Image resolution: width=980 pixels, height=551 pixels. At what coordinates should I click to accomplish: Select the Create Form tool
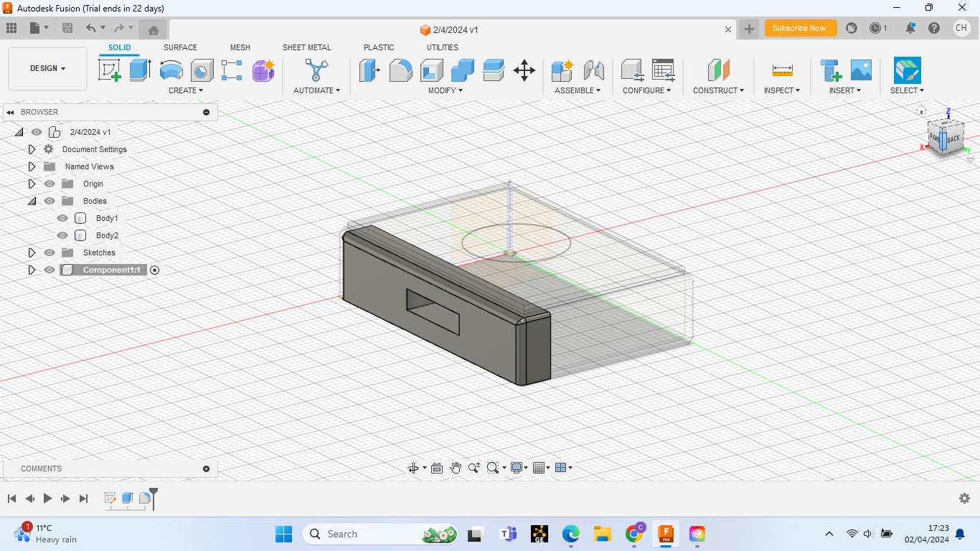coord(263,70)
